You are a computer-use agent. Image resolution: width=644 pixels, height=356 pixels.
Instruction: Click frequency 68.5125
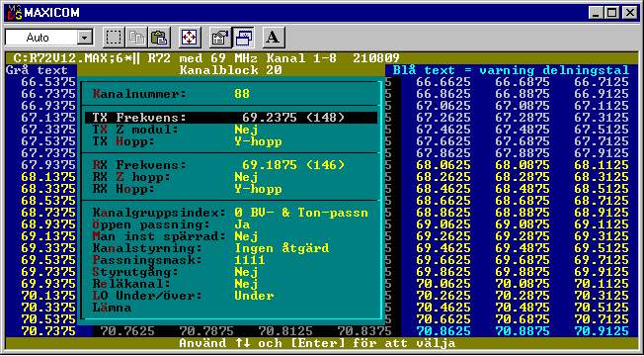pyautogui.click(x=602, y=189)
